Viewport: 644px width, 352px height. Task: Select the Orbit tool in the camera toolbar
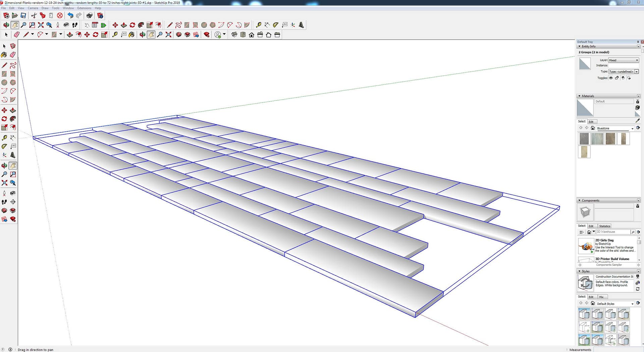[x=6, y=25]
